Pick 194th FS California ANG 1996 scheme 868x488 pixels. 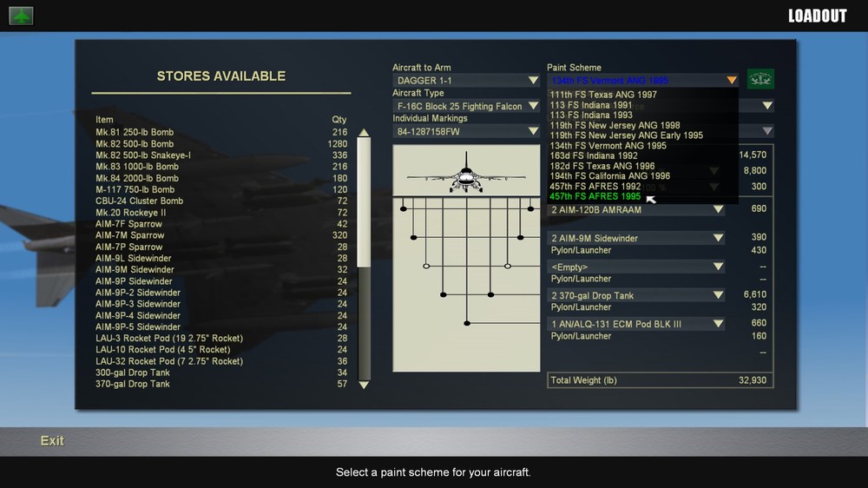[x=609, y=175]
